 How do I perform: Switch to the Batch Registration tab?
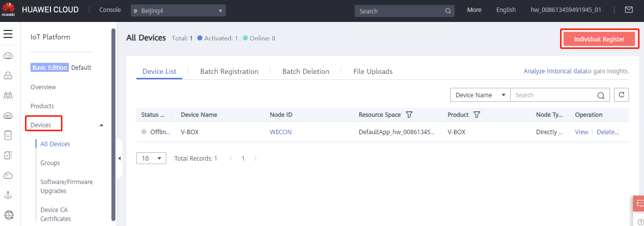(229, 71)
